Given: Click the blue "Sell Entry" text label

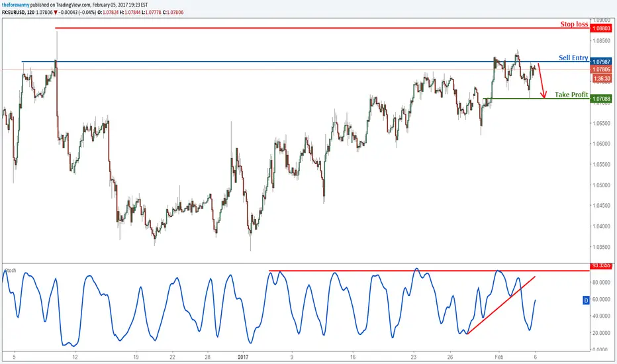Looking at the screenshot, I should click(573, 58).
